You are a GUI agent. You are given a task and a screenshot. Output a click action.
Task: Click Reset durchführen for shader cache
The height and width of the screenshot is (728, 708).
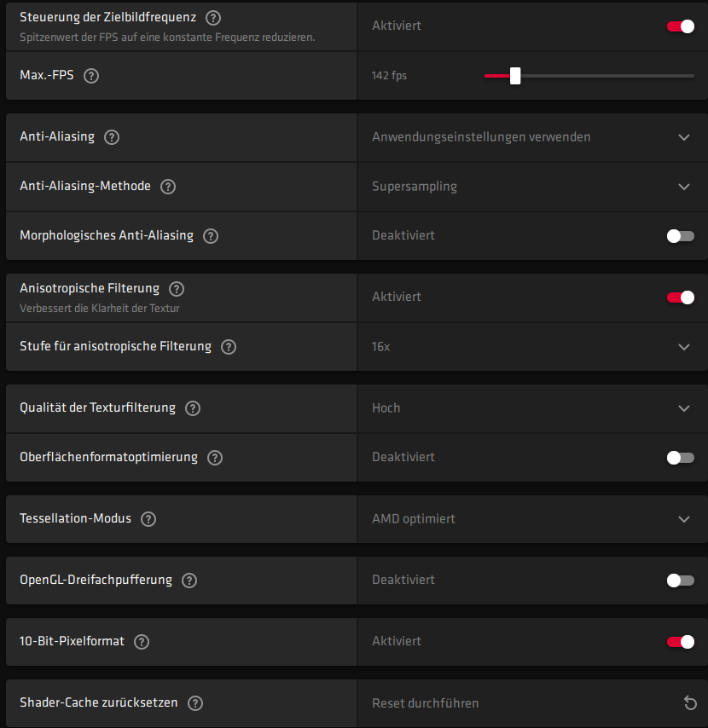(x=426, y=703)
